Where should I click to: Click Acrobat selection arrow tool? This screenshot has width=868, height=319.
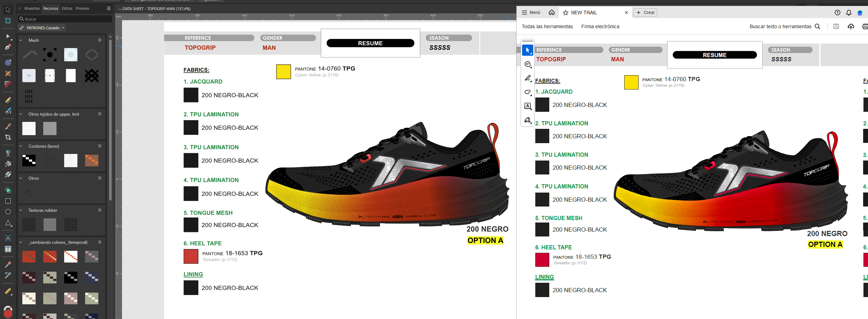tap(528, 50)
